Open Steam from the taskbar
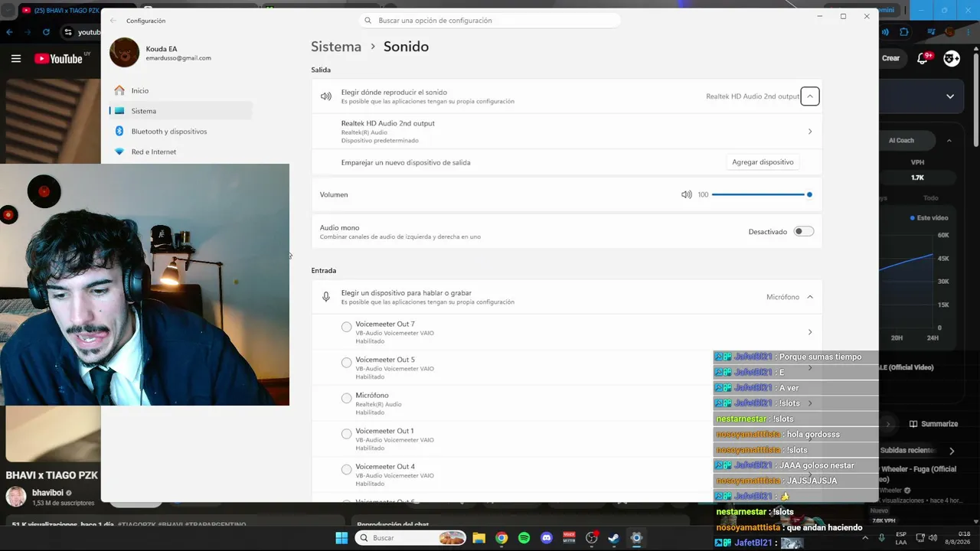Viewport: 980px width, 551px height. 613,538
